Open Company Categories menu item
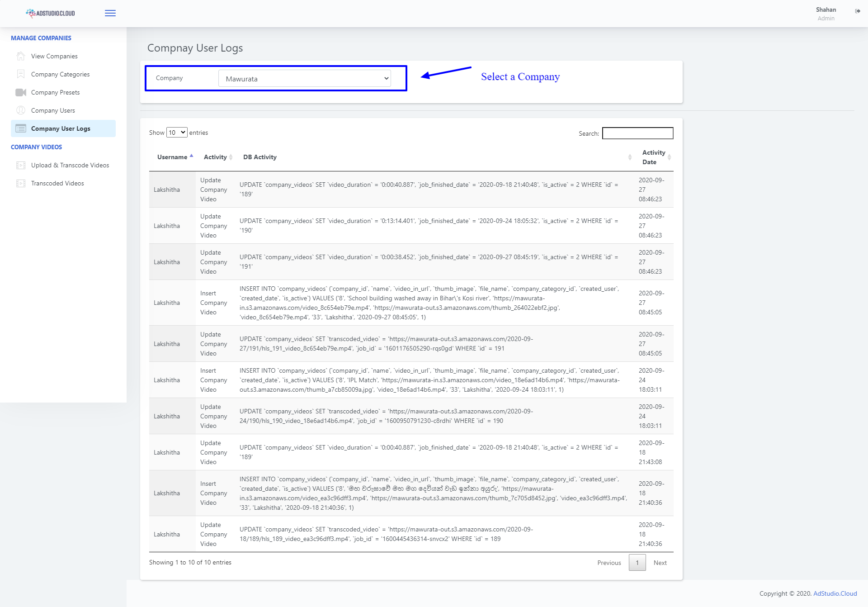868x607 pixels. pos(60,74)
